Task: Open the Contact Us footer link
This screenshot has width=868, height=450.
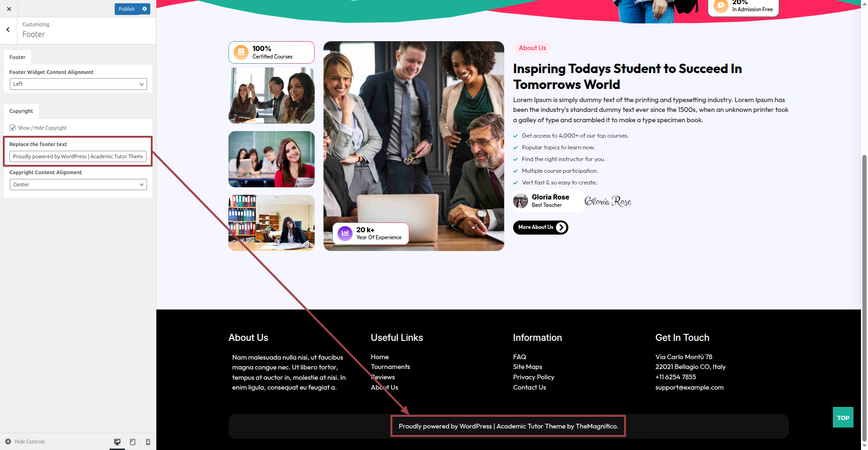Action: pos(530,387)
